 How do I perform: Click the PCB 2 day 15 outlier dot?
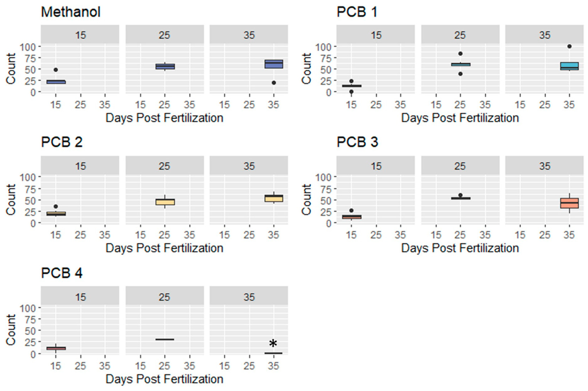coord(56,206)
